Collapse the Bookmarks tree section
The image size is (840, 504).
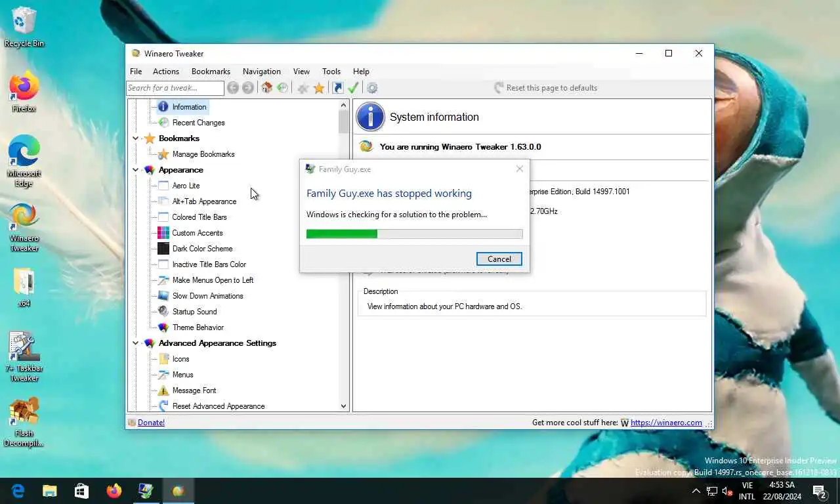136,138
